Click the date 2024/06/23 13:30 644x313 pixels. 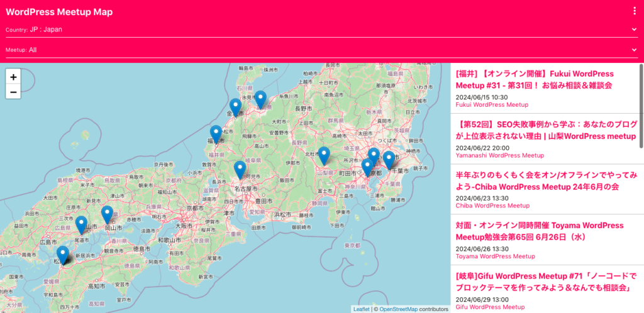tap(482, 198)
